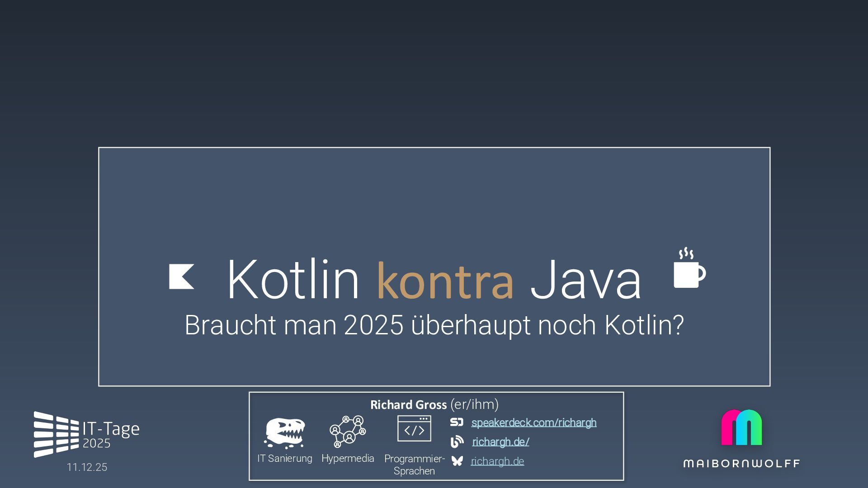Click the Kotlin logo icon
Viewport: 868px width, 488px height.
(181, 276)
